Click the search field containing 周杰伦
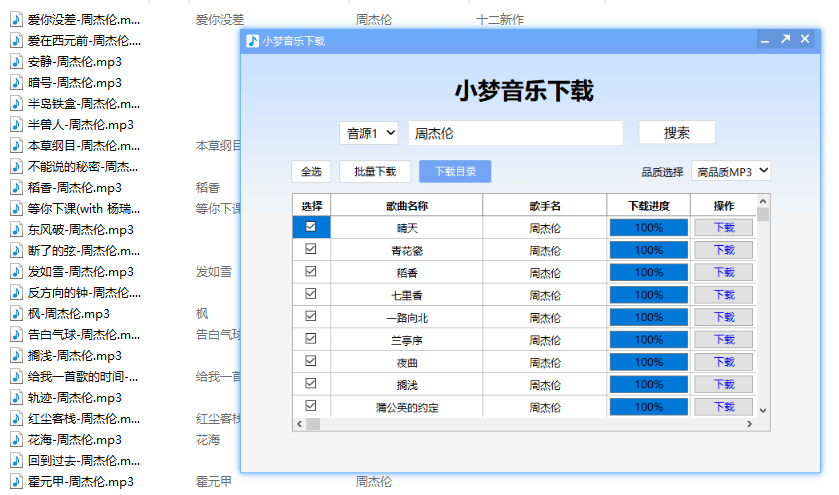Screen dimensions: 839x495 (515, 133)
